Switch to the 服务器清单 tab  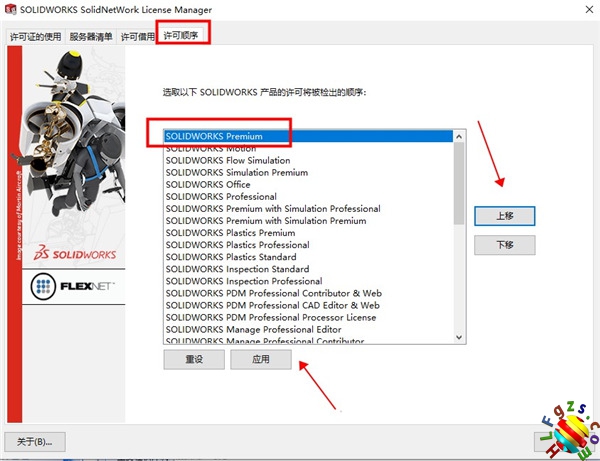[91, 37]
